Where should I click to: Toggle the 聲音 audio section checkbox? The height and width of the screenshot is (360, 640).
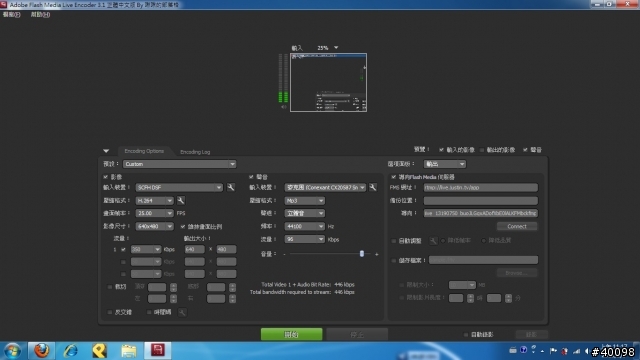click(251, 177)
